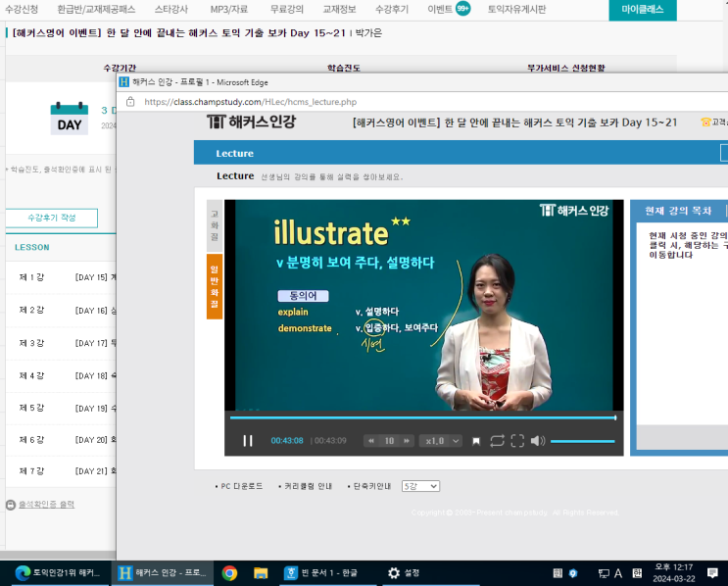Viewport: 728px width, 586px height.
Task: Seek on the video progress bar
Action: pos(423,417)
